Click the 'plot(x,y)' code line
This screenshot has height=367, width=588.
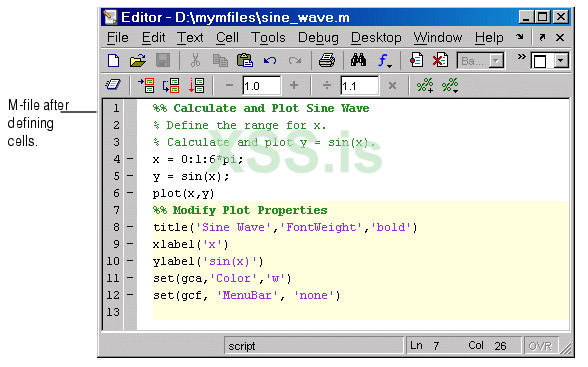tap(183, 193)
